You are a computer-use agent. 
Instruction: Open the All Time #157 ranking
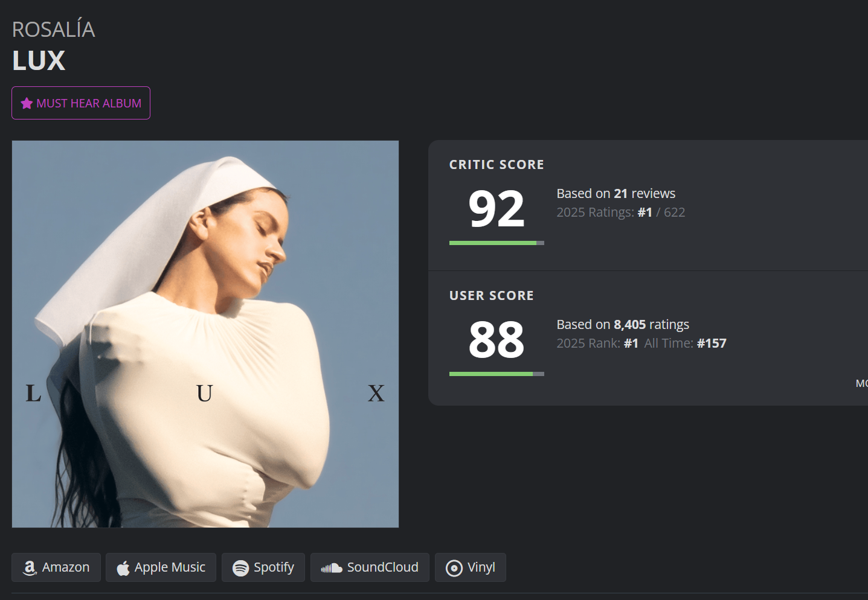click(x=711, y=343)
